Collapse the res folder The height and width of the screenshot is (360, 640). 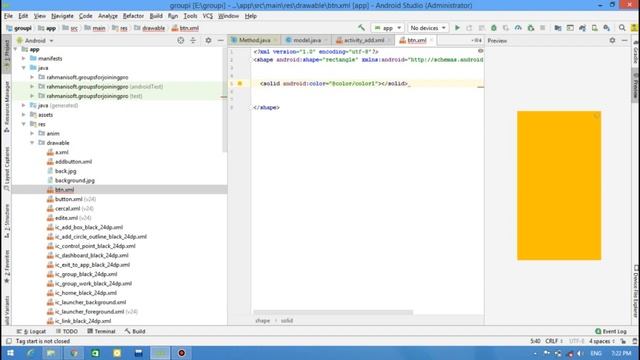pos(24,124)
